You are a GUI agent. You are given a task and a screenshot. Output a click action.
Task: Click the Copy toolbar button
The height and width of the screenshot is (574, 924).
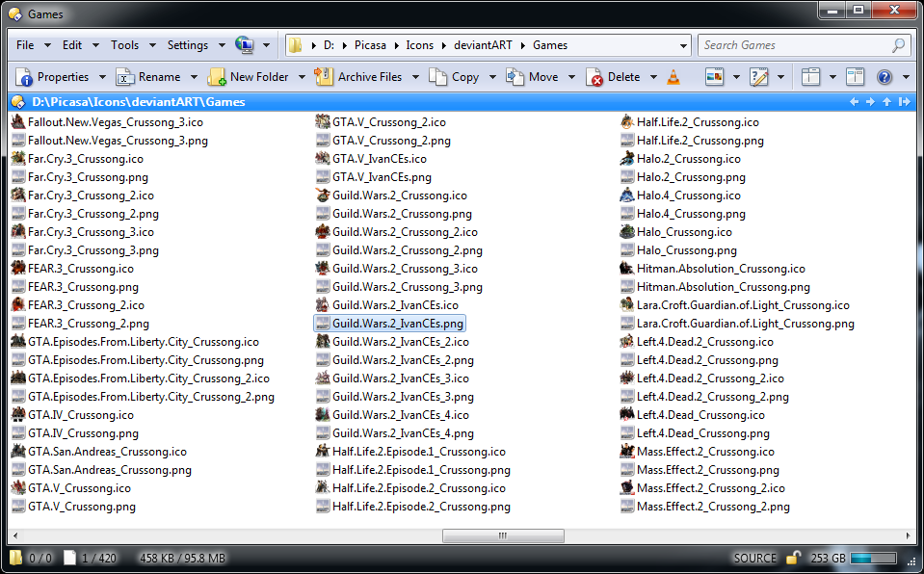tap(454, 77)
